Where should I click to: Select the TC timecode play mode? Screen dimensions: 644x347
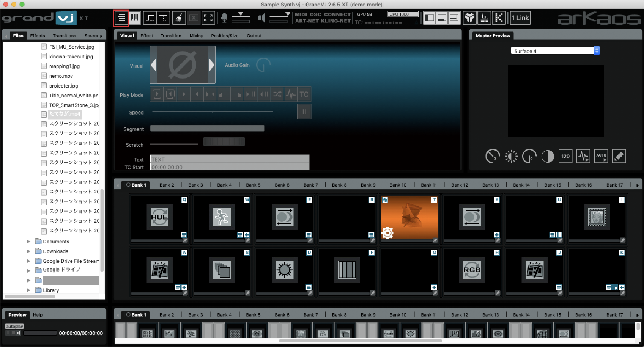pos(304,94)
